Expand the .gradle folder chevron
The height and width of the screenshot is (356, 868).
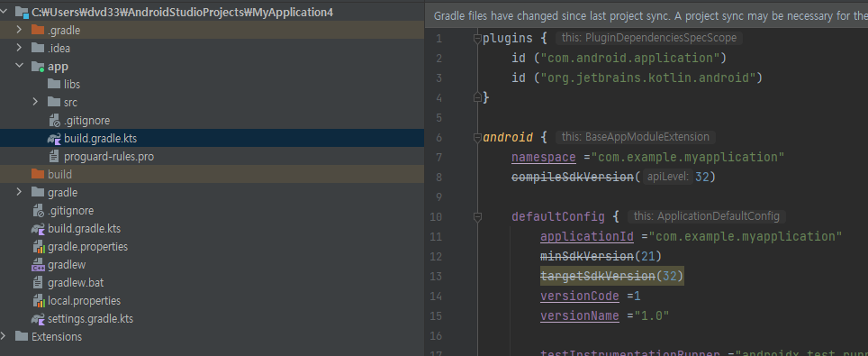pos(20,30)
